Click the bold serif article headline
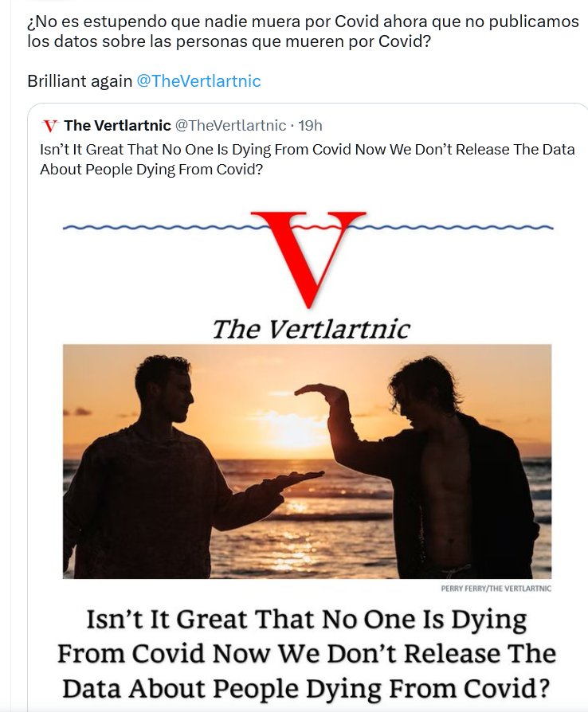 point(307,653)
